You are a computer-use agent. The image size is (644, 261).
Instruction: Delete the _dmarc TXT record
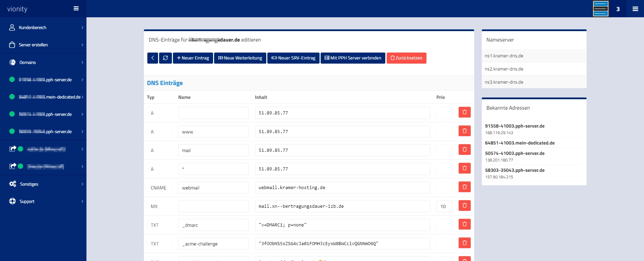[464, 224]
